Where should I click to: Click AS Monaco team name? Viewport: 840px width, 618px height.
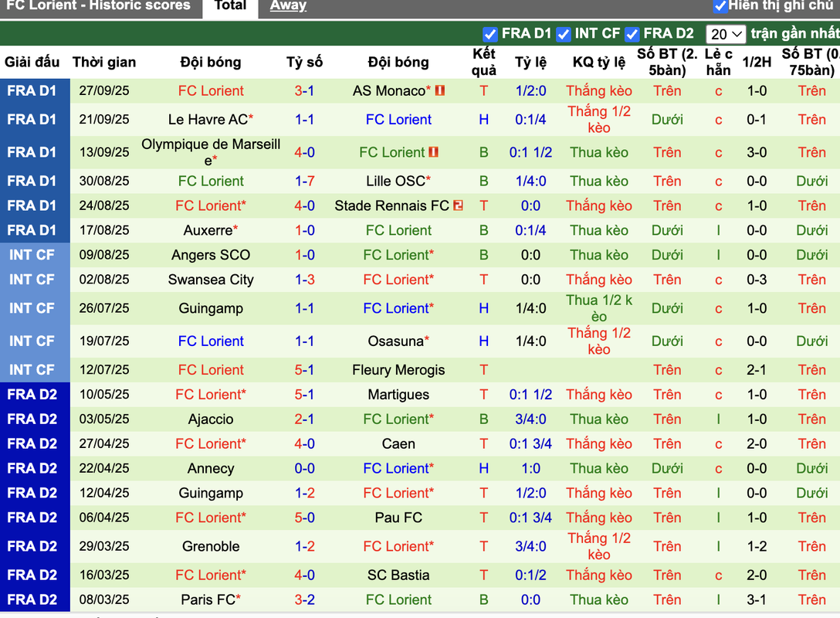389,90
